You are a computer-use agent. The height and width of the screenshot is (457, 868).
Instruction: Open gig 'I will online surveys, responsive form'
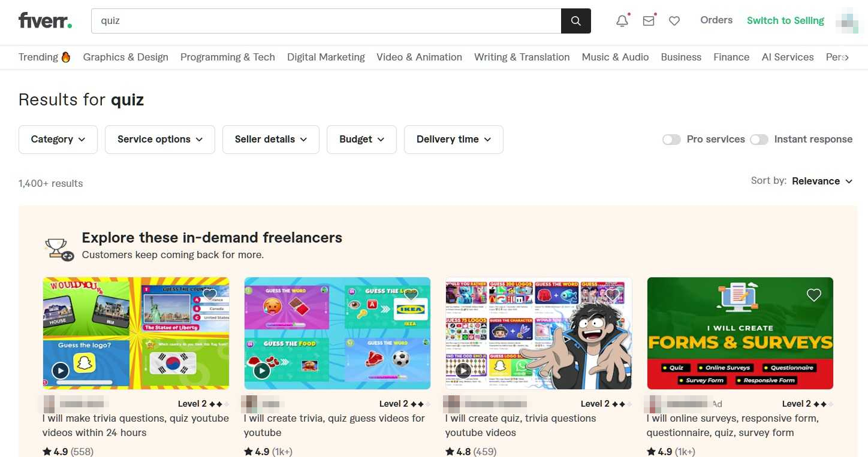pyautogui.click(x=733, y=425)
